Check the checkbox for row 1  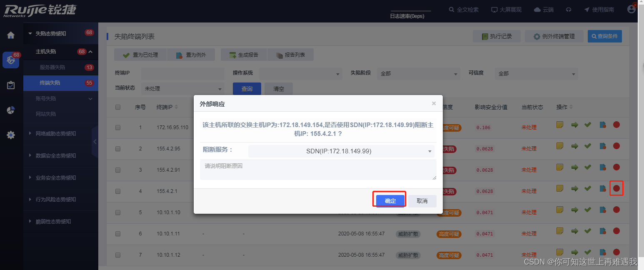[x=118, y=127]
